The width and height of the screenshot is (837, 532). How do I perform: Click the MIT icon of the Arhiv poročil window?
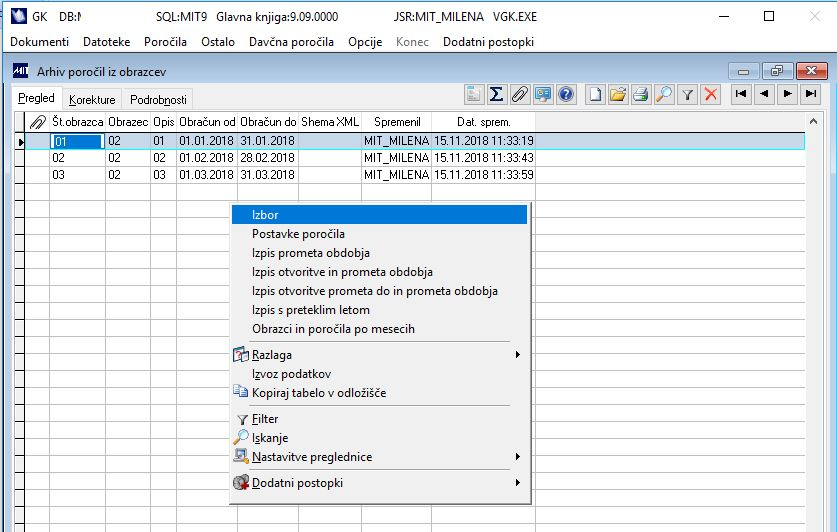[x=20, y=71]
